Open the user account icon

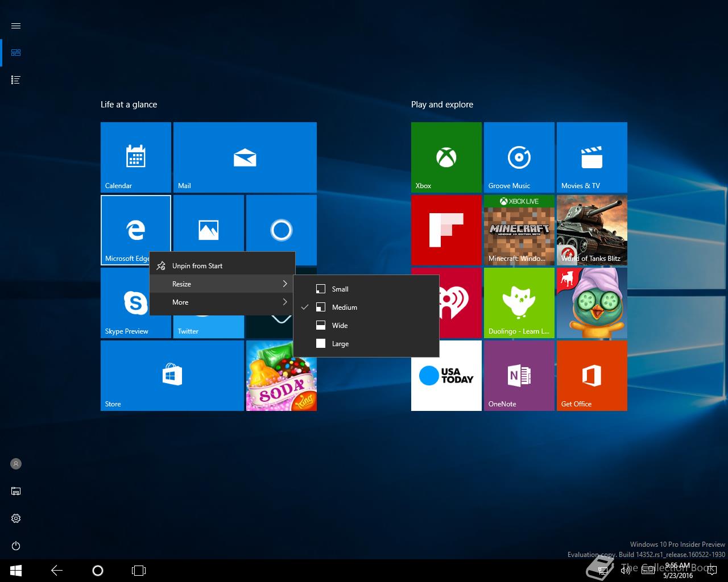[x=16, y=464]
